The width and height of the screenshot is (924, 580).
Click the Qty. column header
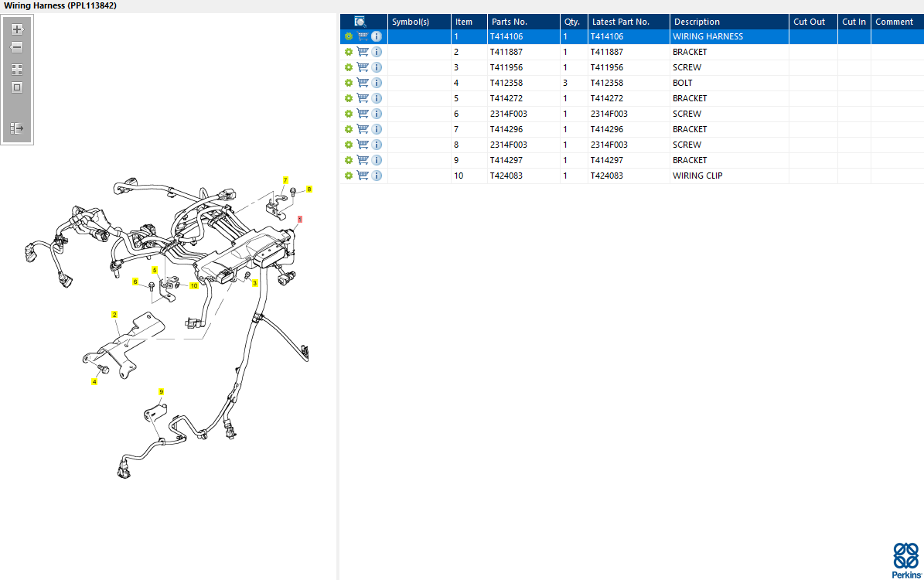572,22
